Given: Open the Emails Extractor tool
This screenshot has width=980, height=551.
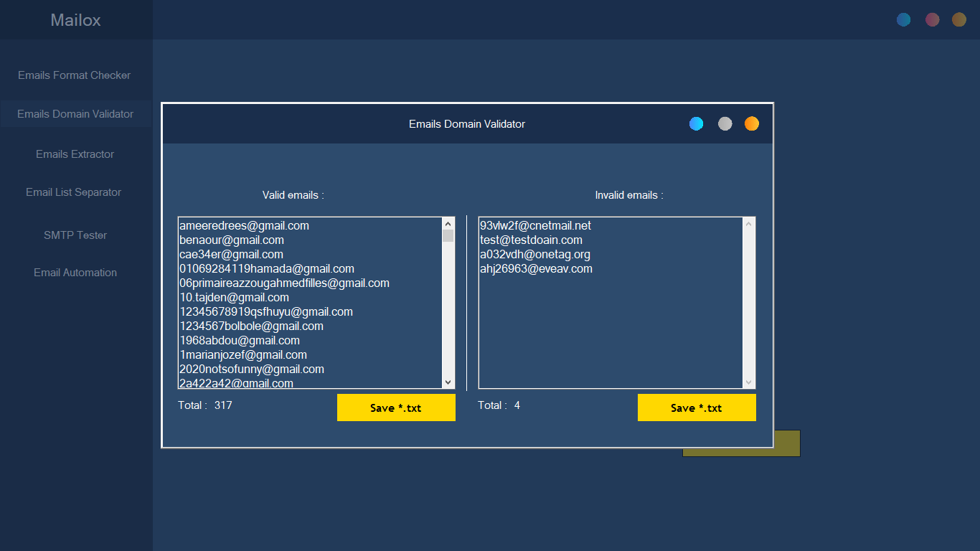Looking at the screenshot, I should coord(75,154).
